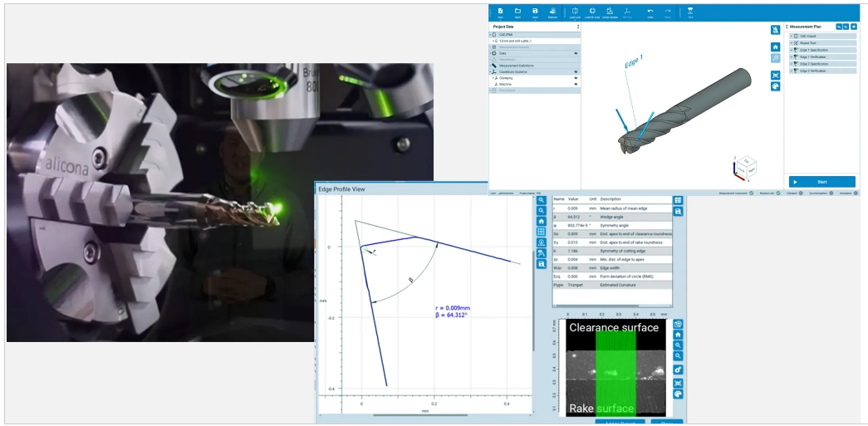Click the Wedge angle row in the table
Image resolution: width=868 pixels, height=426 pixels.
612,217
